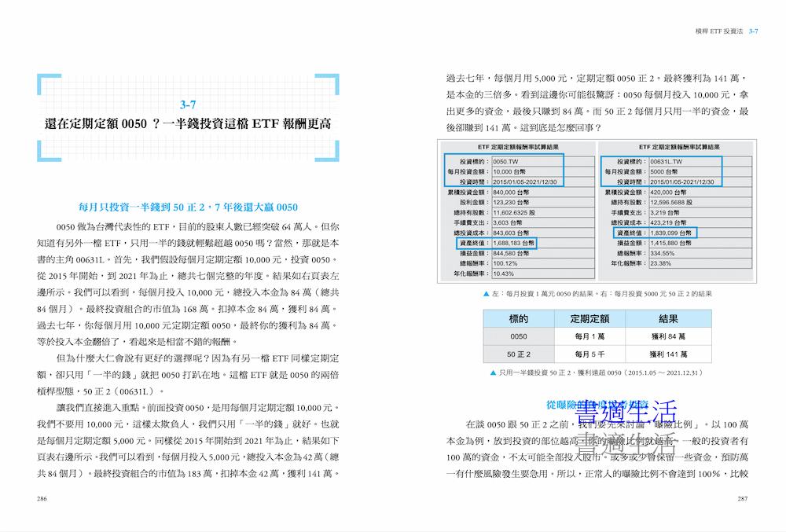
Task: Click the total return "100.12%"
Action: tap(505, 263)
